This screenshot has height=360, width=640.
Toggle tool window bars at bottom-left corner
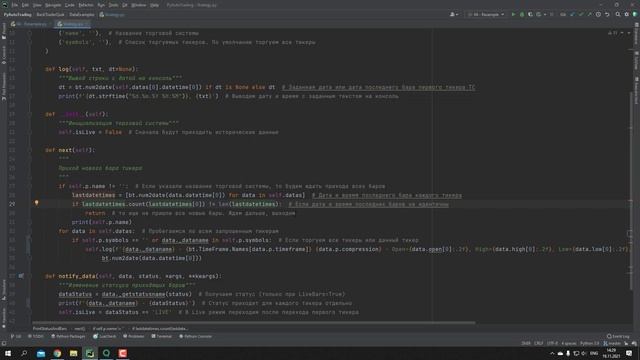[x=4, y=343]
